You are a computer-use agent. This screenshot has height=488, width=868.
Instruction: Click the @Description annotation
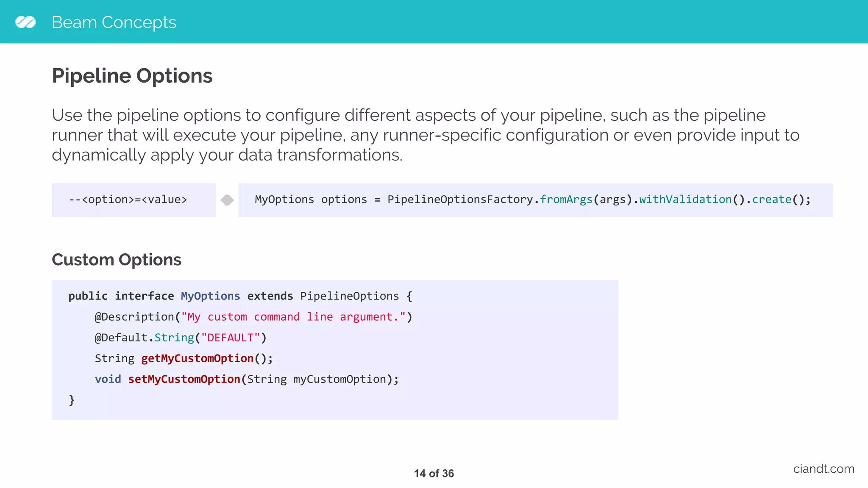[134, 317]
